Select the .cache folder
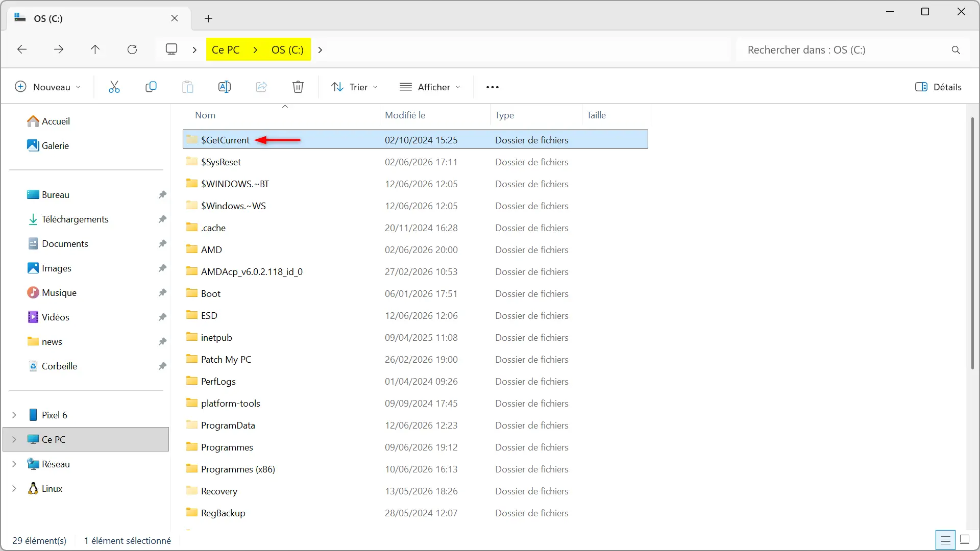The height and width of the screenshot is (551, 980). pos(415,228)
